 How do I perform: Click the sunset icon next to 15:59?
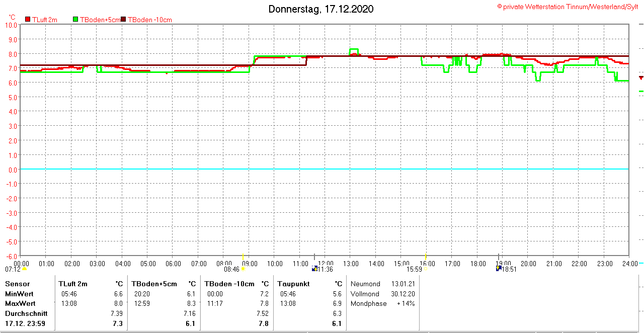426,269
